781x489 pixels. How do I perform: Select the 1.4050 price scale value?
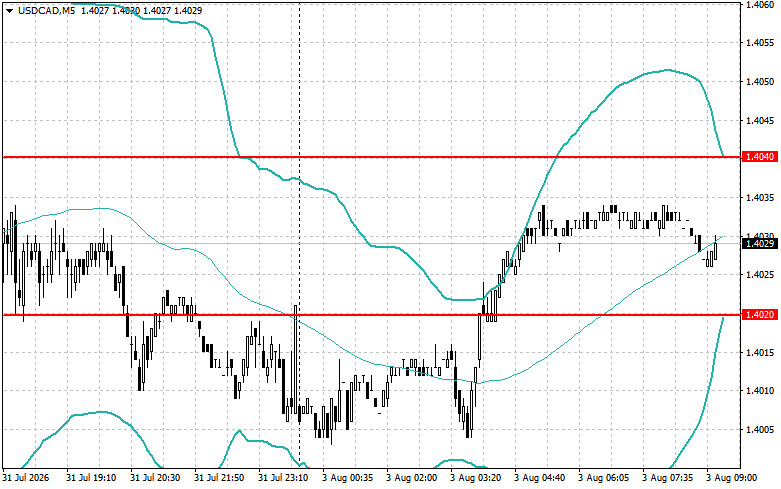tap(760, 82)
